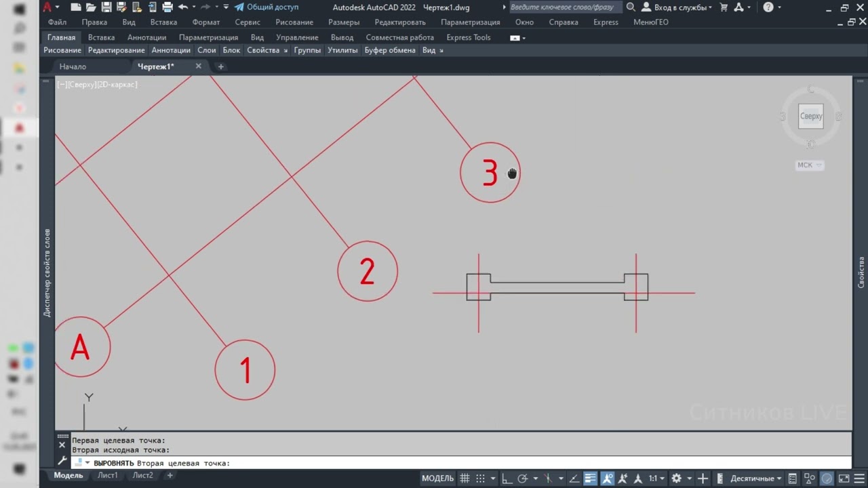Toggle lineweight display
868x488 pixels.
590,479
